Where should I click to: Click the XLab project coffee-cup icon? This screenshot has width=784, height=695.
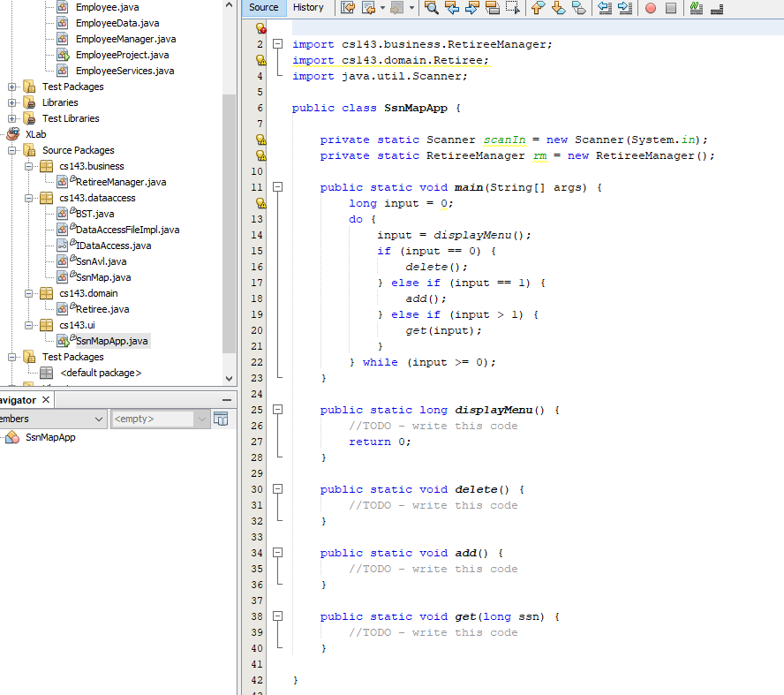[13, 134]
